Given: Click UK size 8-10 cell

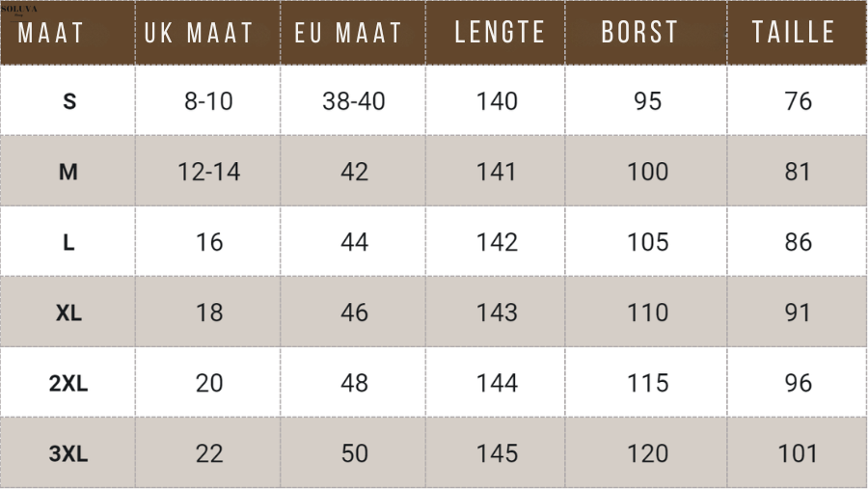Looking at the screenshot, I should (x=208, y=101).
